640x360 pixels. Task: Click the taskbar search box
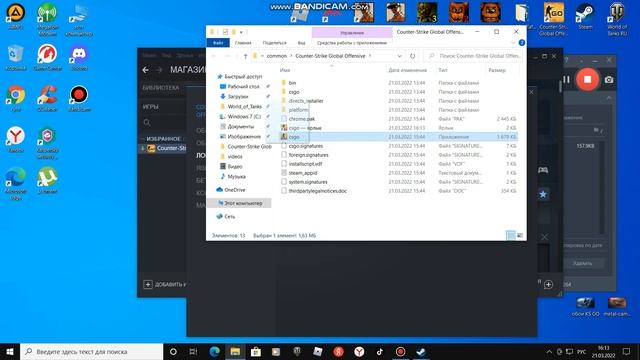[91, 351]
